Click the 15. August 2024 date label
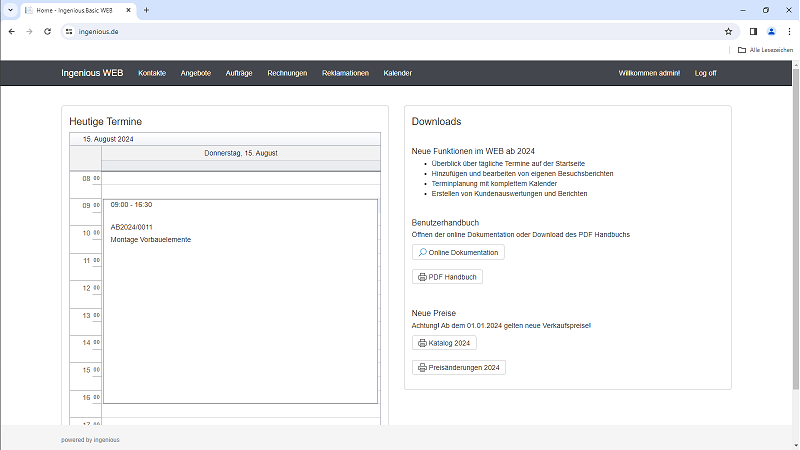 pos(108,139)
